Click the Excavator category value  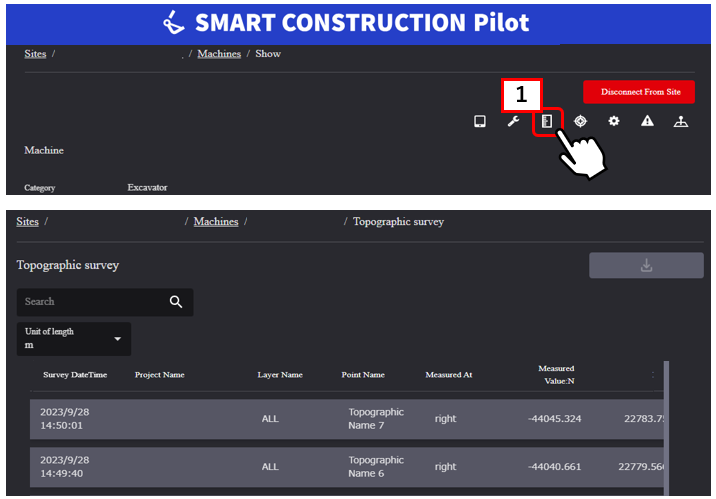point(147,188)
